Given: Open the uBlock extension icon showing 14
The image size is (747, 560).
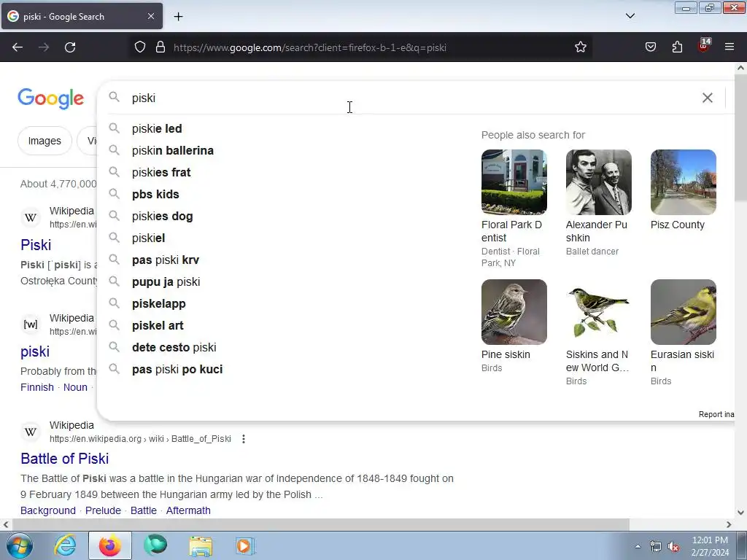Looking at the screenshot, I should pos(704,46).
